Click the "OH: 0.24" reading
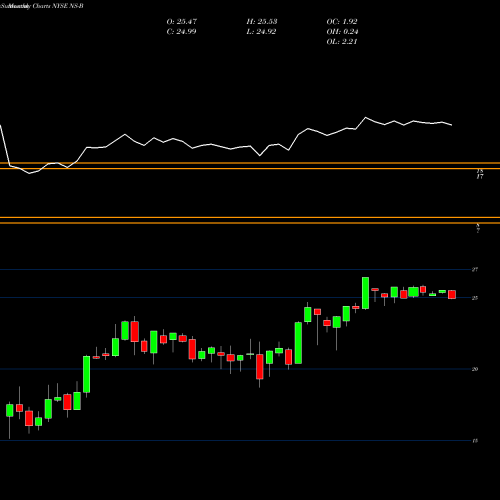 pyautogui.click(x=342, y=32)
